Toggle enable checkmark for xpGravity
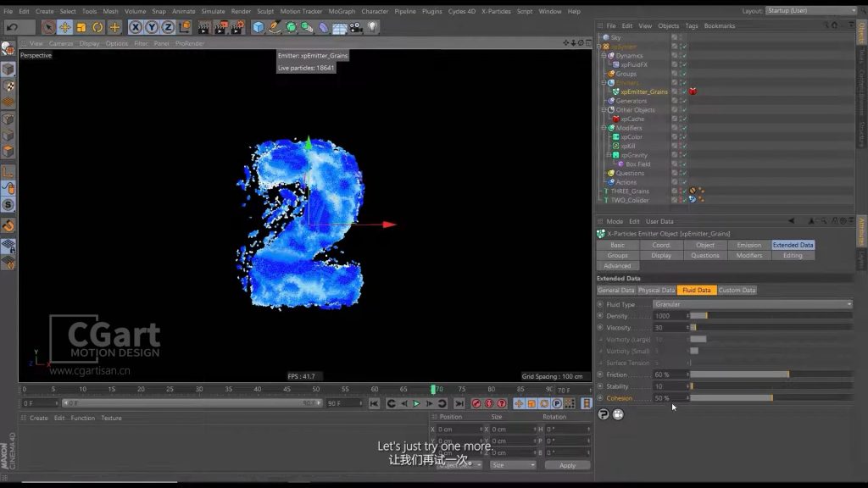The image size is (868, 488). tap(684, 155)
